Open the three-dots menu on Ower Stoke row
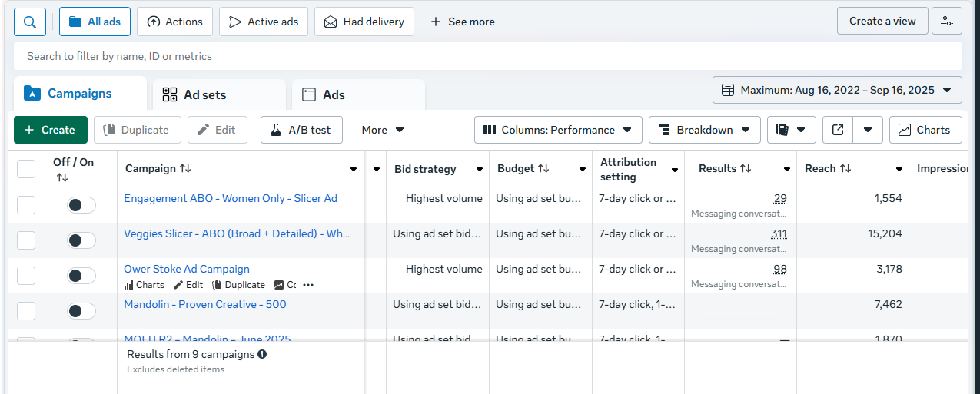Image resolution: width=980 pixels, height=394 pixels. (x=308, y=285)
